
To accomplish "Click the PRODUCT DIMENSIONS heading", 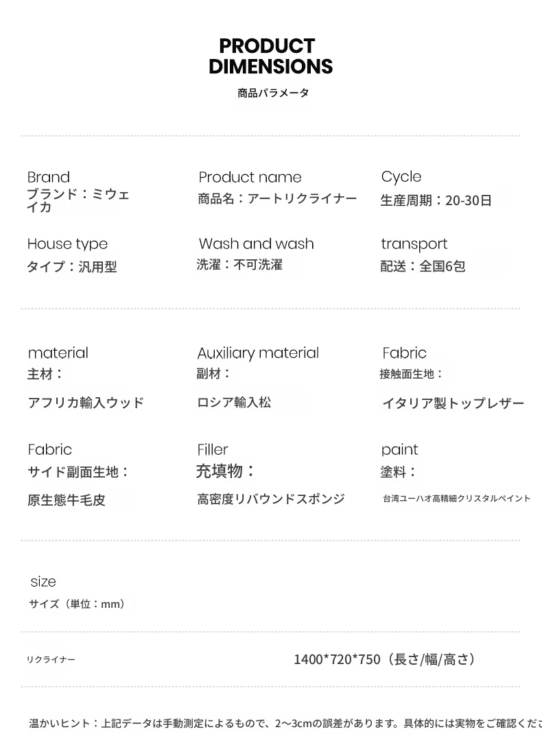I will [x=270, y=56].
